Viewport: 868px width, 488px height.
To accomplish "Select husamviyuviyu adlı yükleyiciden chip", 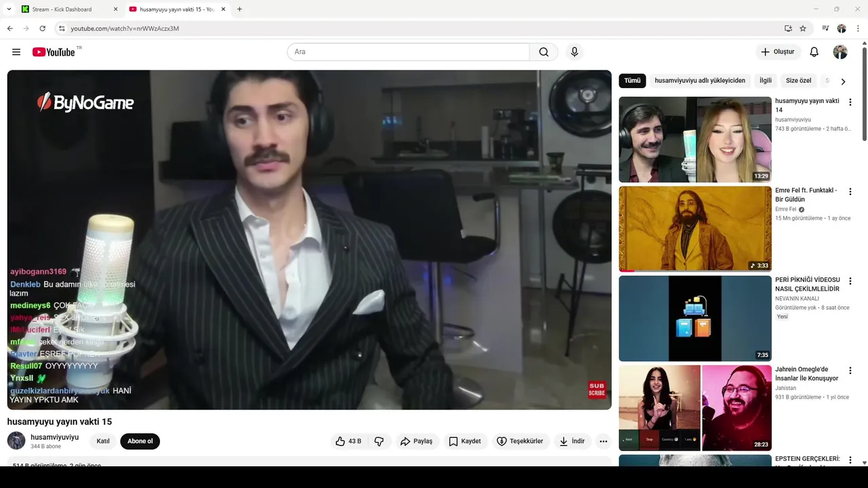I will (700, 81).
